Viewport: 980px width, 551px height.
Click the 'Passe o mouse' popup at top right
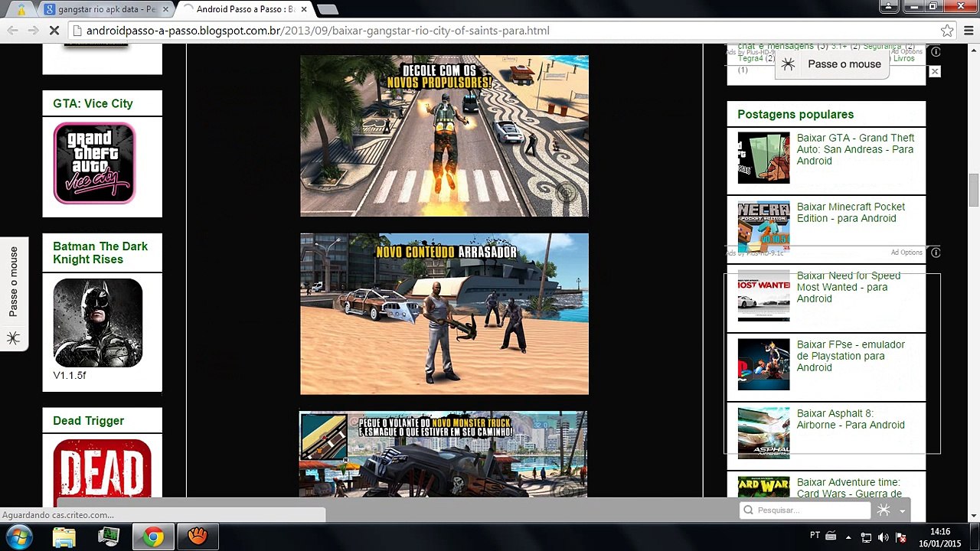(832, 64)
